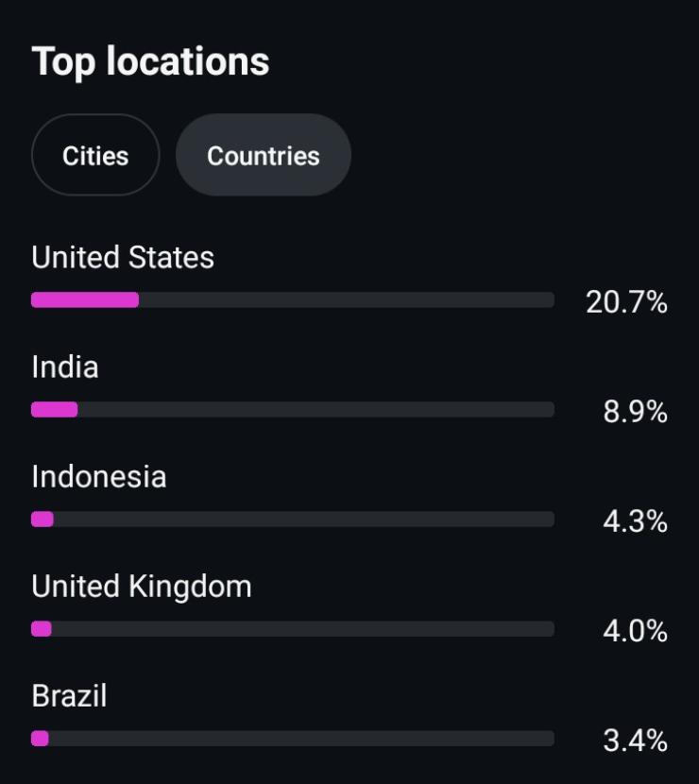Select the United States label

tap(123, 258)
